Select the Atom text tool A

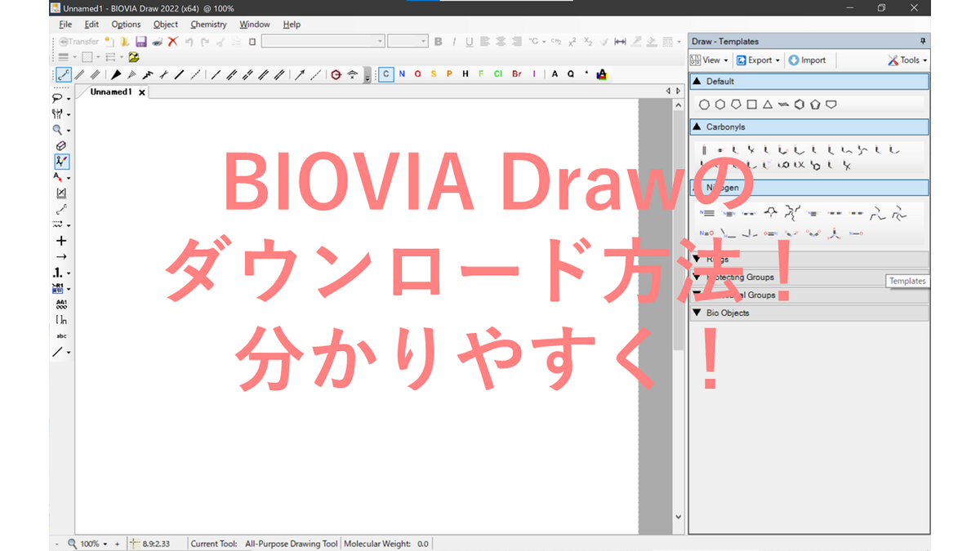tap(554, 74)
